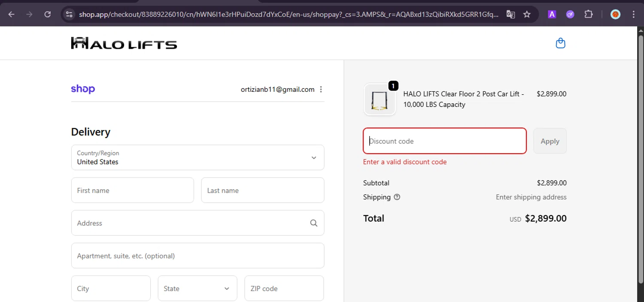644x302 pixels.
Task: Click the ZIP code field
Action: [284, 288]
